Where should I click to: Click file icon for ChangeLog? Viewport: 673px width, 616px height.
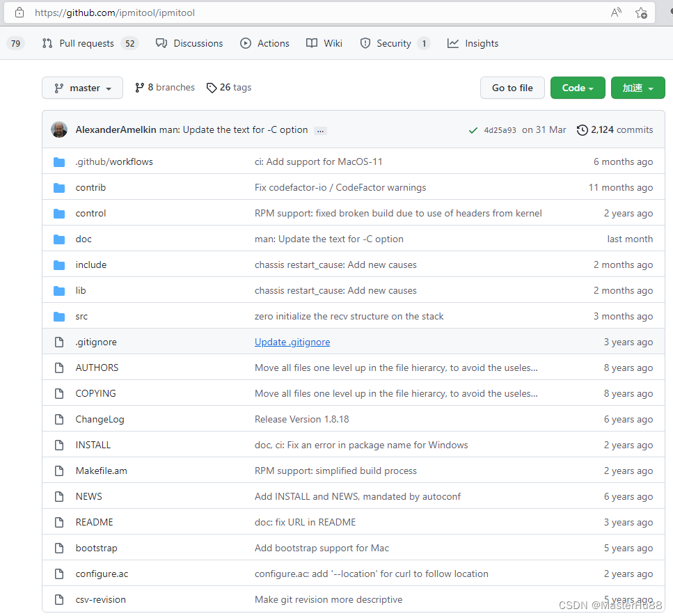59,420
